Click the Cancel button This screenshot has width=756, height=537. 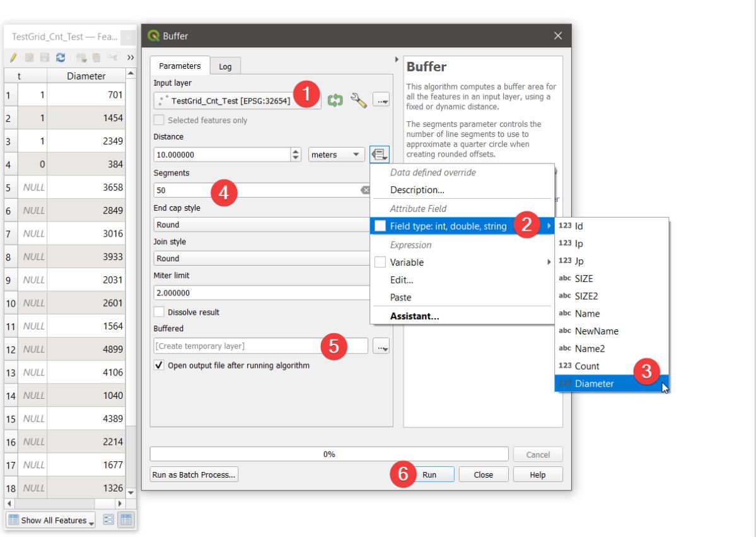[538, 454]
